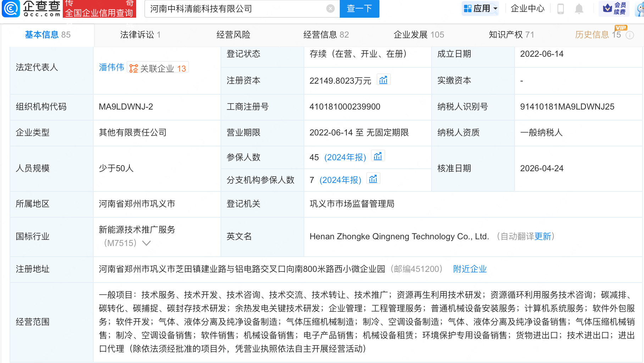
Task: Switch to the 法律诉讼 tab
Action: (x=138, y=34)
